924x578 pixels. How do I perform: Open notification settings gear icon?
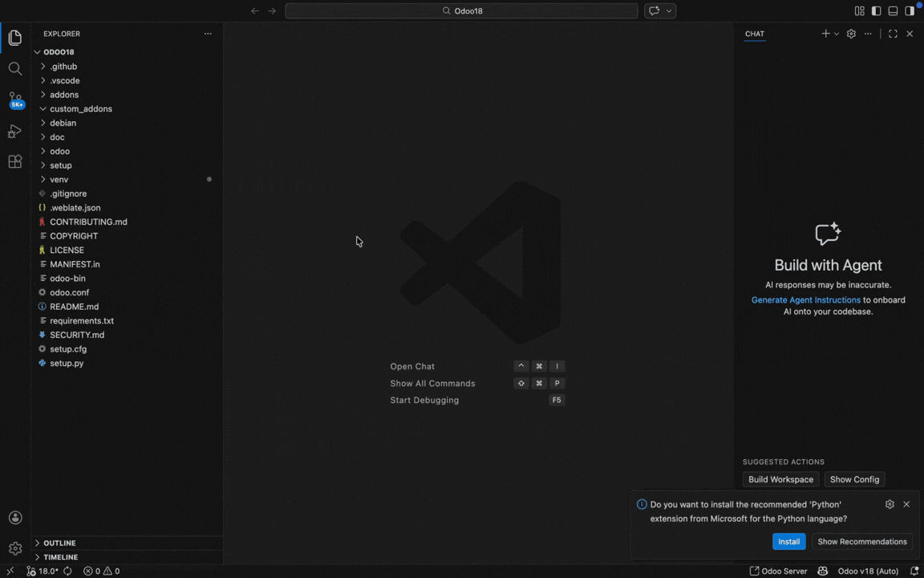click(890, 504)
